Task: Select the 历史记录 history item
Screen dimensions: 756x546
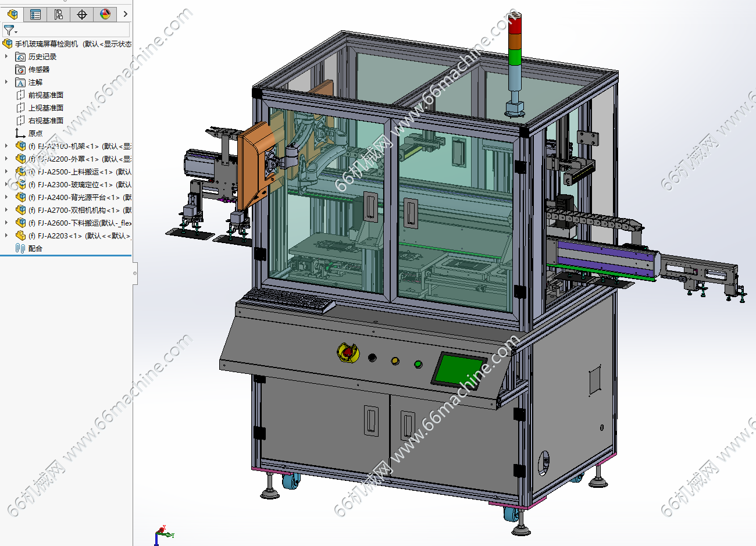Action: 42,56
